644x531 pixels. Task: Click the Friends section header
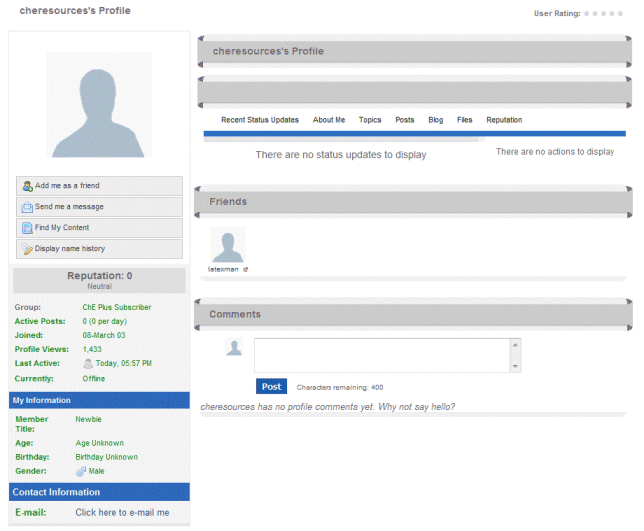click(413, 202)
